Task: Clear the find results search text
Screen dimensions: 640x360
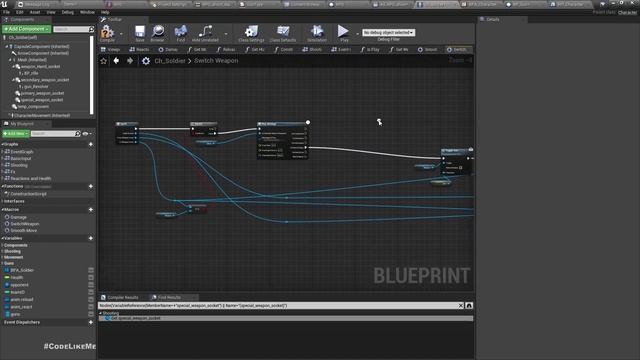Action: tap(461, 305)
